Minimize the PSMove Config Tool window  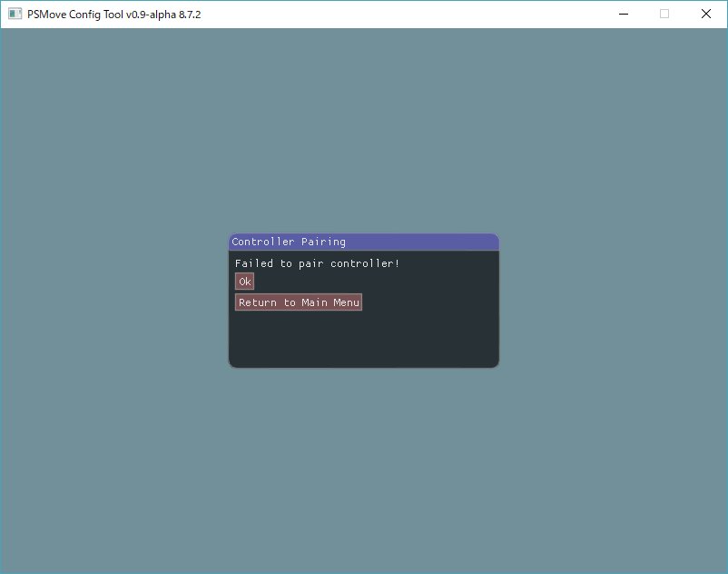624,14
